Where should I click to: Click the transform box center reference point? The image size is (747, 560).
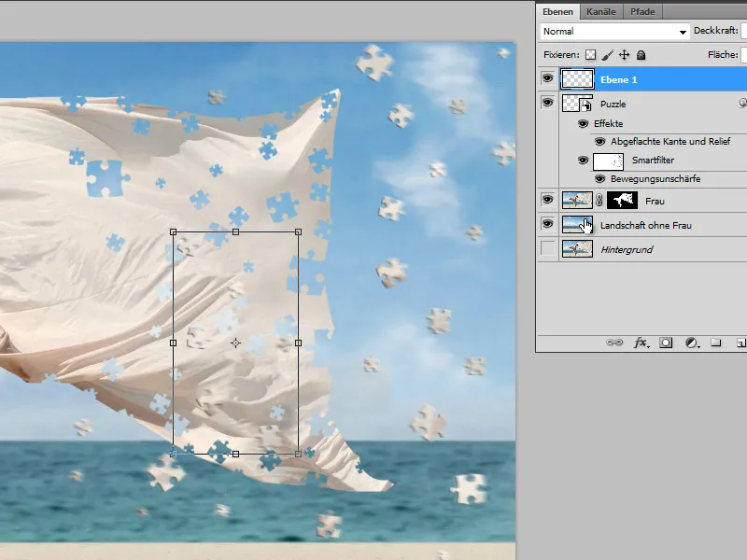click(236, 343)
